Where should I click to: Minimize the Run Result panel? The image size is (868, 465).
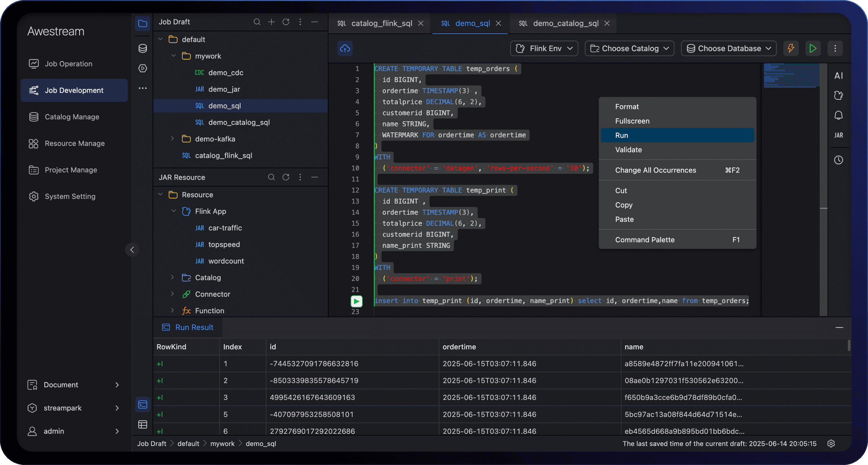tap(839, 328)
